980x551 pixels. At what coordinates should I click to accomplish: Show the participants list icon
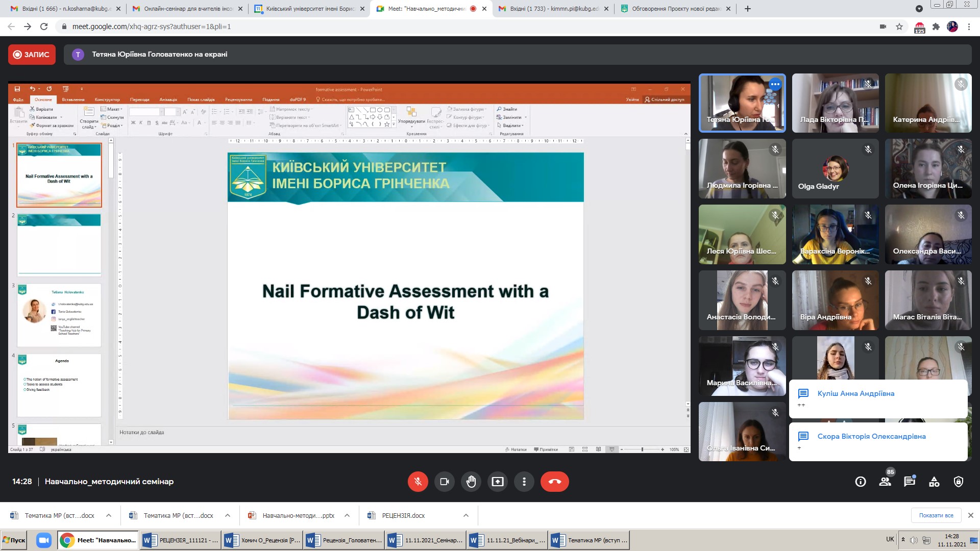(885, 482)
